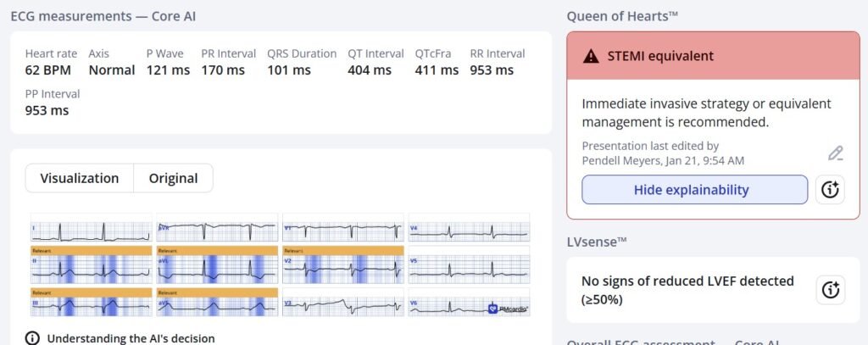Click the STEMI equivalent alert banner
Screen dimensions: 868x345
(712, 57)
